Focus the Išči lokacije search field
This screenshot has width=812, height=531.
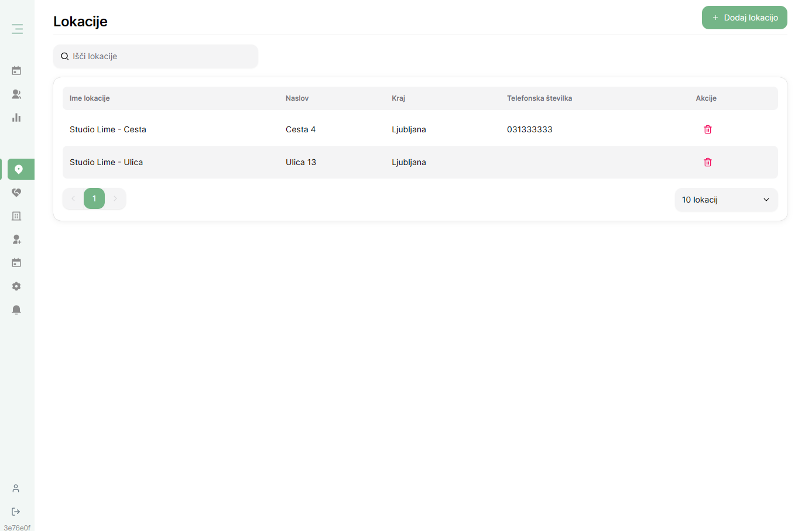coord(156,56)
